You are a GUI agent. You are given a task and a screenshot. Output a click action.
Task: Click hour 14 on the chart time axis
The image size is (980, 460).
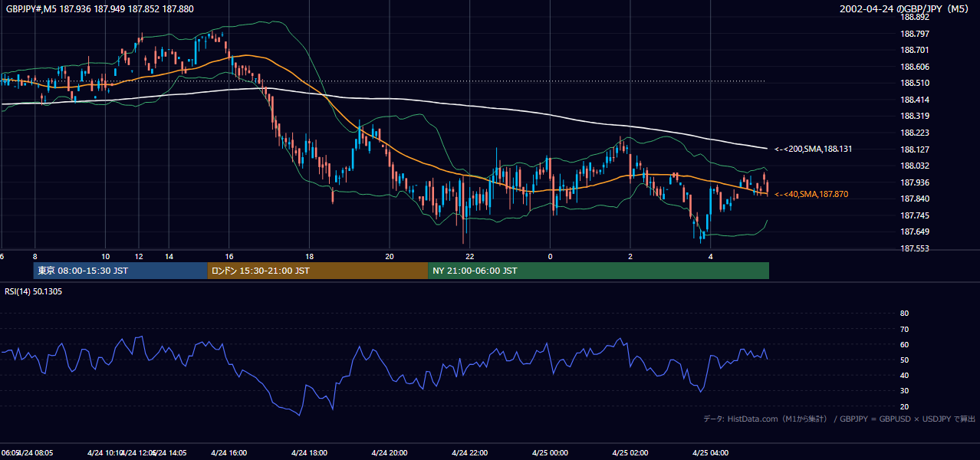pos(169,256)
